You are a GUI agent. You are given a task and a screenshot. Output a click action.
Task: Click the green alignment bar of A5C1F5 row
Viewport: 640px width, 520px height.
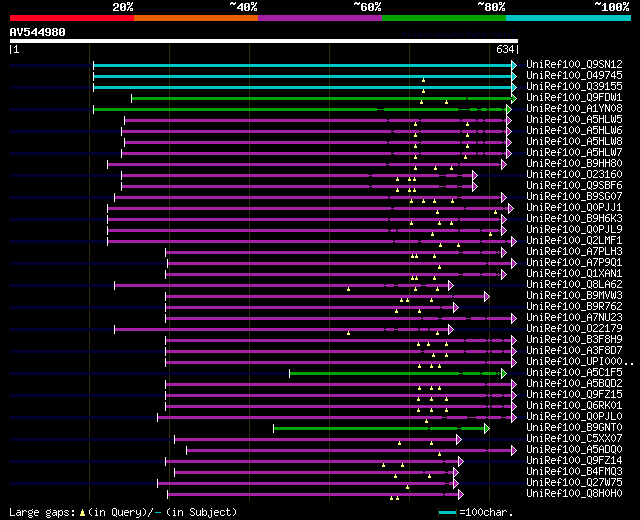click(396, 373)
